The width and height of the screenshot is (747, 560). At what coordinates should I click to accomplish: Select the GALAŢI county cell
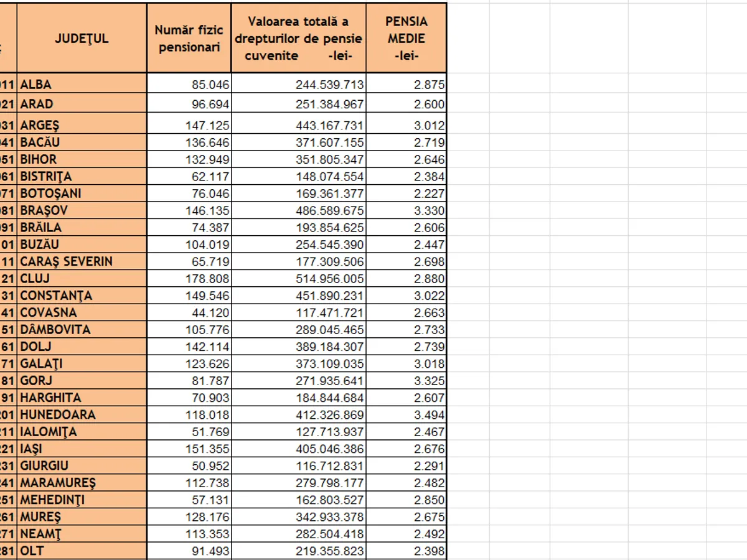point(82,363)
